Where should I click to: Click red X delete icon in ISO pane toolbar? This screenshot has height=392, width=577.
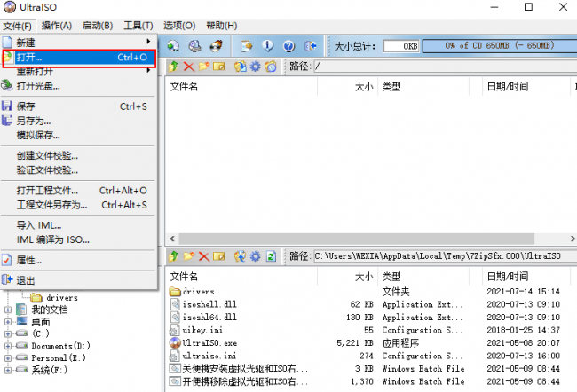(x=189, y=67)
